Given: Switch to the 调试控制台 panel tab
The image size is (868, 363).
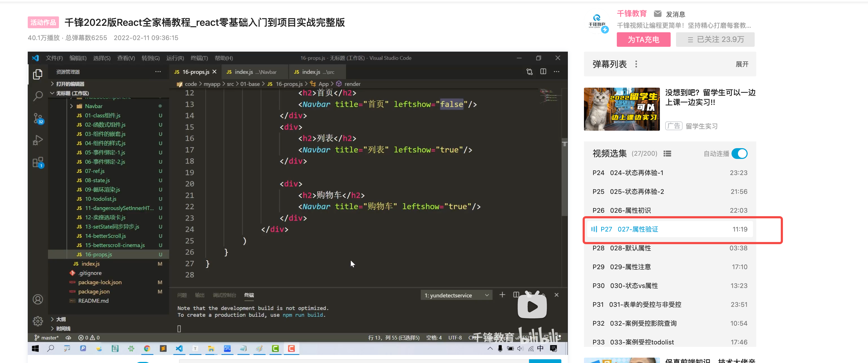Looking at the screenshot, I should [x=225, y=295].
